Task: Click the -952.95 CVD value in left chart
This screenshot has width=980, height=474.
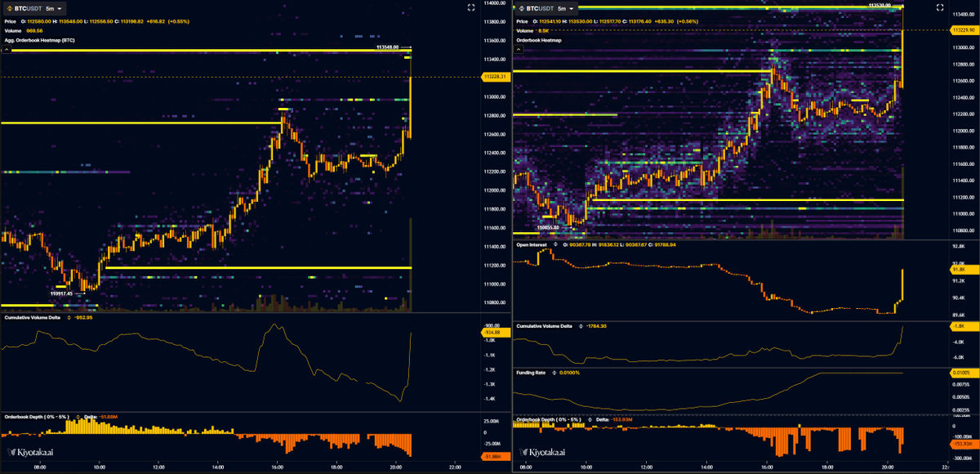Action: click(83, 318)
